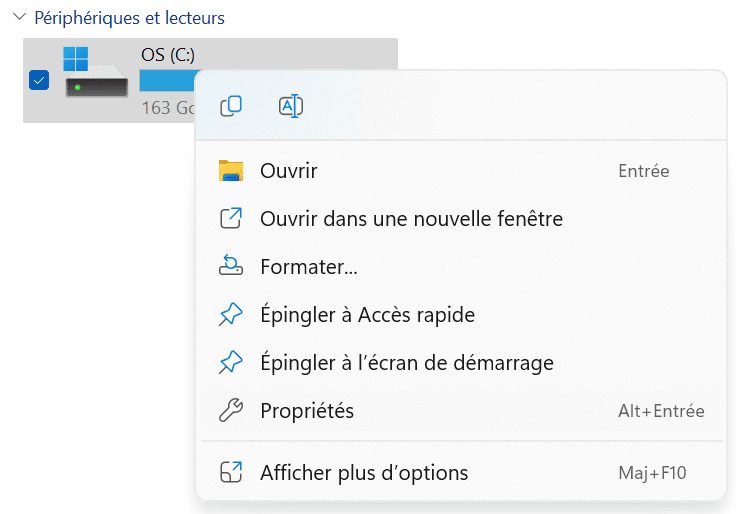The height and width of the screenshot is (514, 736).
Task: Click the Rename icon in context menu
Action: point(291,106)
